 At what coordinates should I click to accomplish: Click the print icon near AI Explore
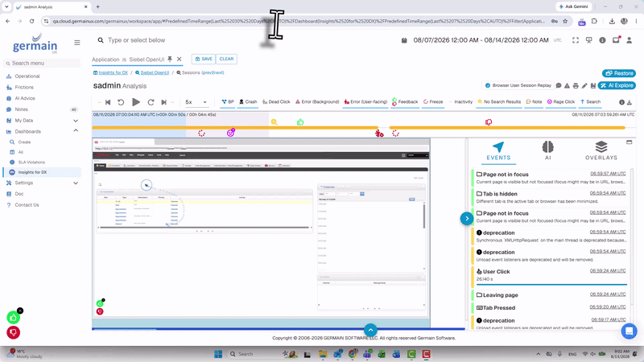(x=576, y=86)
